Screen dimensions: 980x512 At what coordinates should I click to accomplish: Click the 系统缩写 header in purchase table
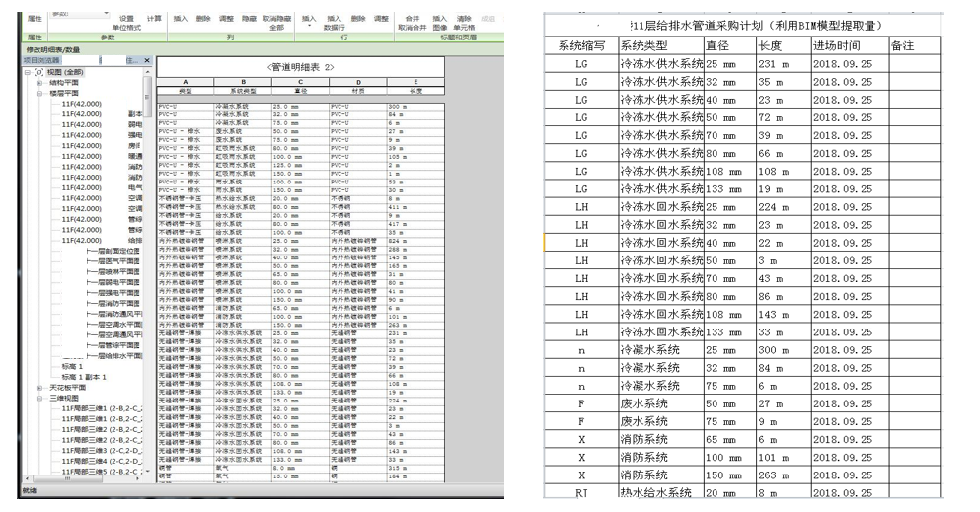[x=581, y=45]
